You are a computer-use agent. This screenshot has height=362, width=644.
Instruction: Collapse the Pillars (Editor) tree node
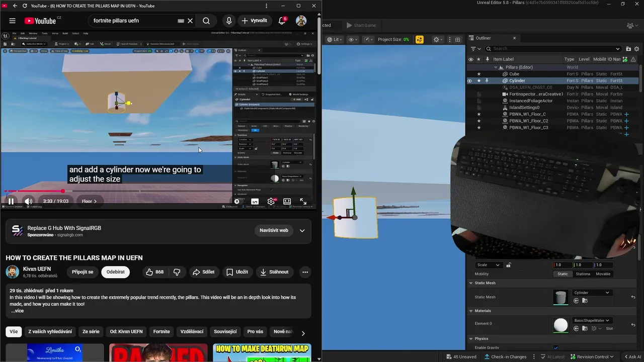tap(496, 67)
